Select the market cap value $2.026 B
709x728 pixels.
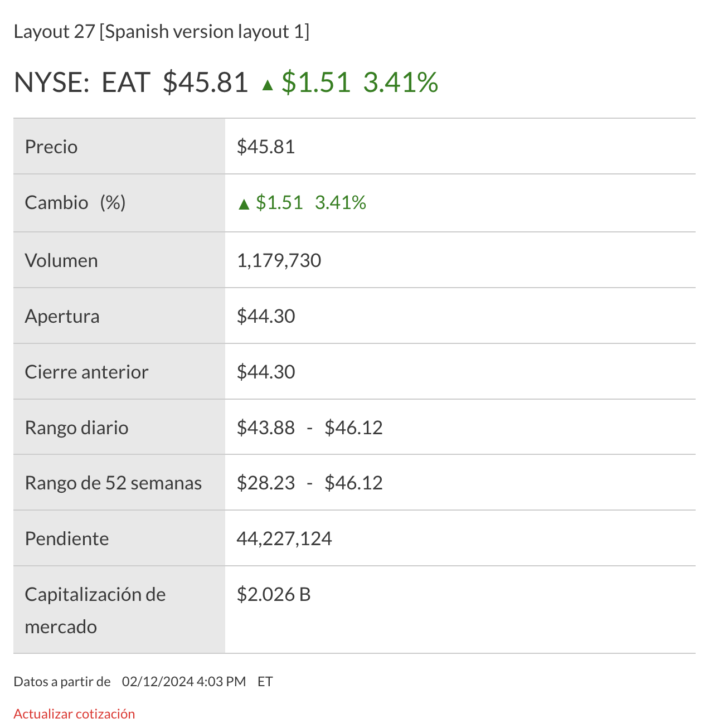(x=274, y=594)
